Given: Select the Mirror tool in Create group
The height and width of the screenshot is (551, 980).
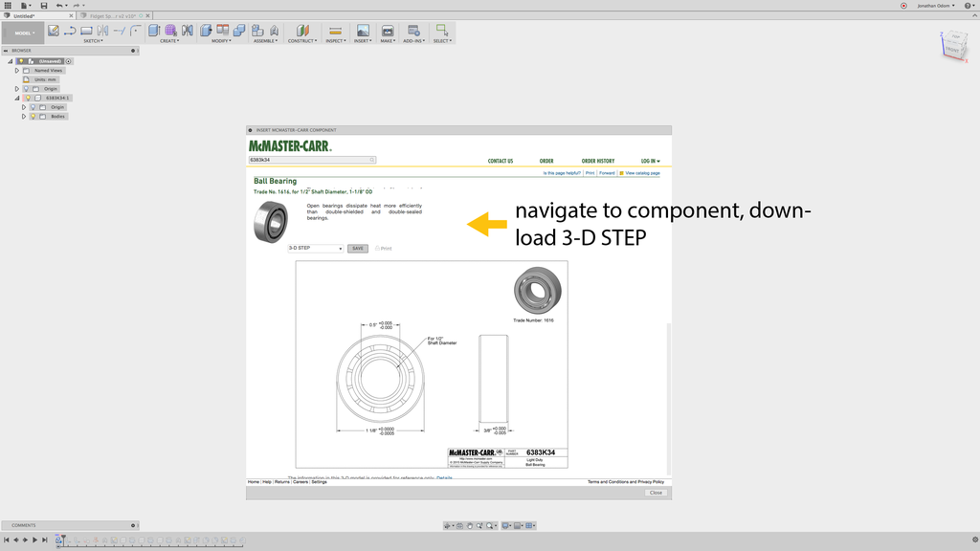Looking at the screenshot, I should point(187,30).
